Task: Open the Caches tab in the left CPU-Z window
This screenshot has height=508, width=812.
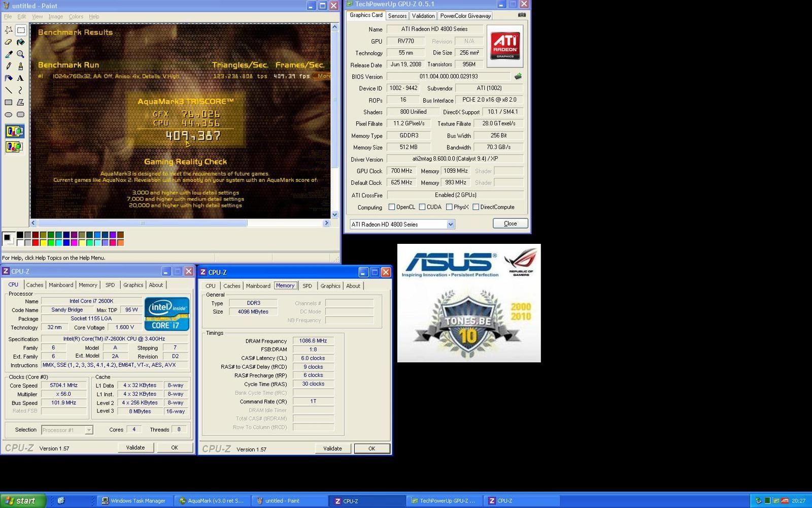Action: coord(35,285)
